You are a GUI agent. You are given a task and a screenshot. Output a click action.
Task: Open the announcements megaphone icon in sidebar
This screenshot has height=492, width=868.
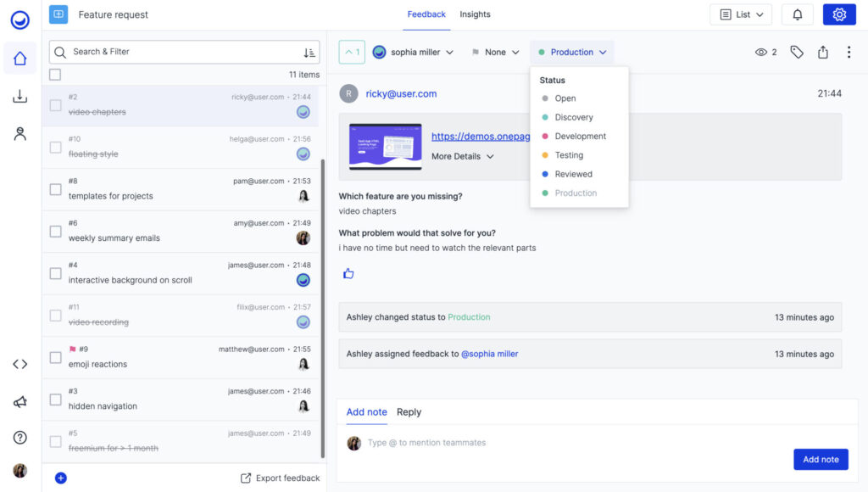point(20,402)
